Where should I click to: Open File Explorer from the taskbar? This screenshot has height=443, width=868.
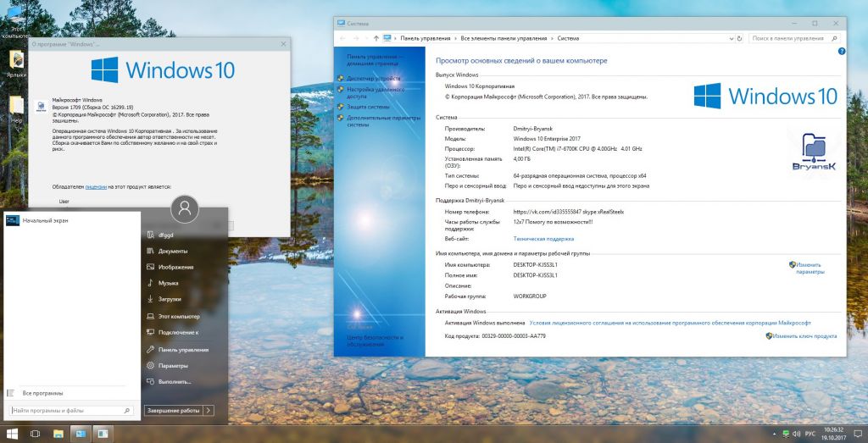[58, 434]
